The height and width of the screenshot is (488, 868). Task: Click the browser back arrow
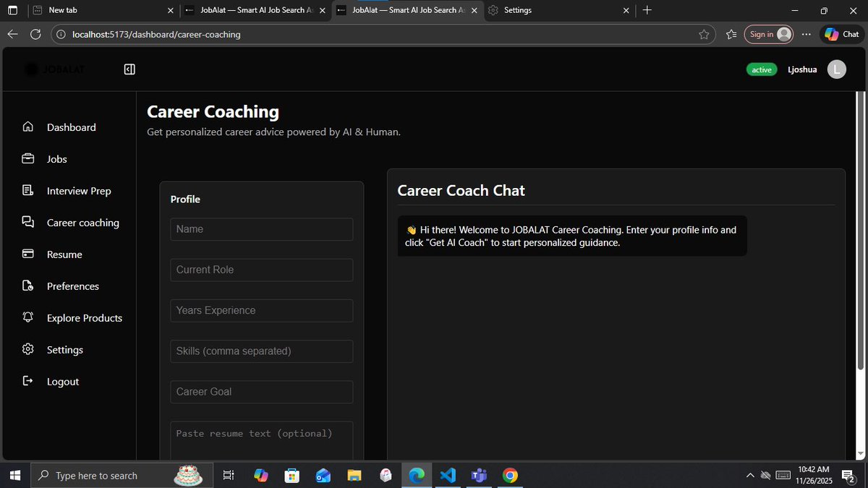point(12,34)
